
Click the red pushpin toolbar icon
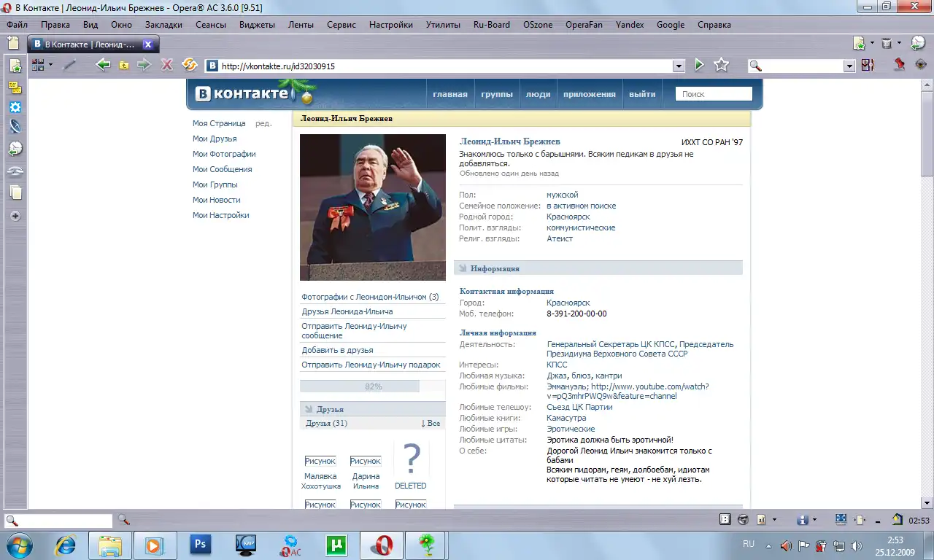pyautogui.click(x=900, y=65)
